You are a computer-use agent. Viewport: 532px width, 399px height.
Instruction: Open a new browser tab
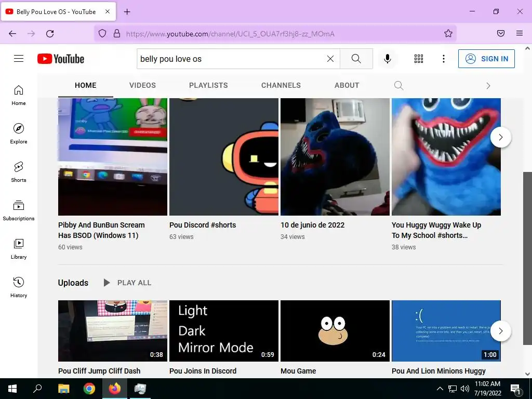(x=127, y=12)
